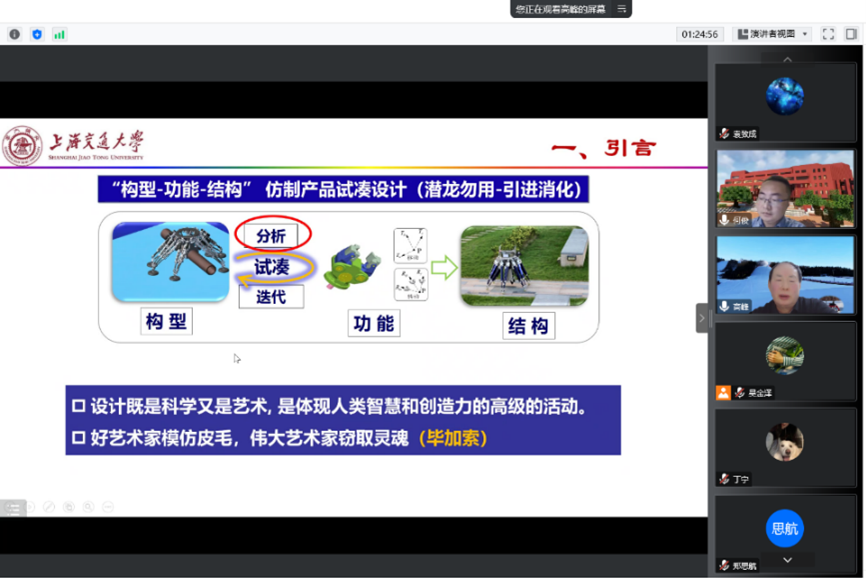This screenshot has height=578, width=866.
Task: Open the 演讲者视图 view dropdown
Action: pyautogui.click(x=772, y=34)
